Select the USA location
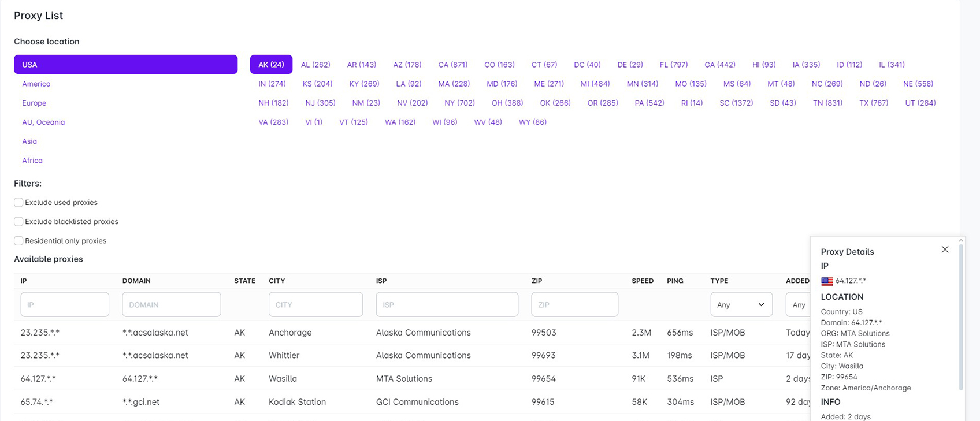Viewport: 980px width, 421px height. (125, 64)
